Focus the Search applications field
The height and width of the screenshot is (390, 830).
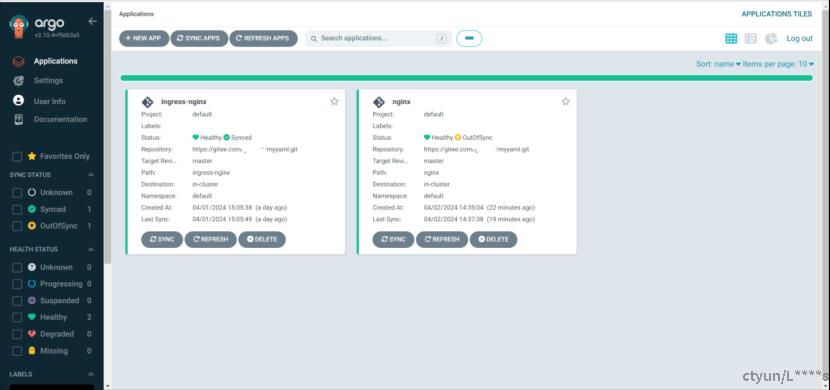click(378, 39)
